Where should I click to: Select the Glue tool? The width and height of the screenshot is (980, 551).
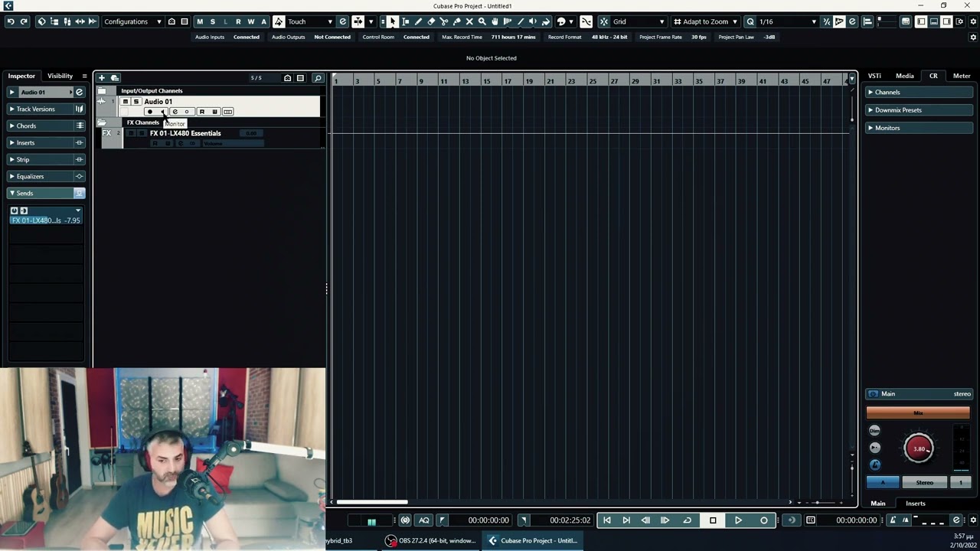[456, 21]
